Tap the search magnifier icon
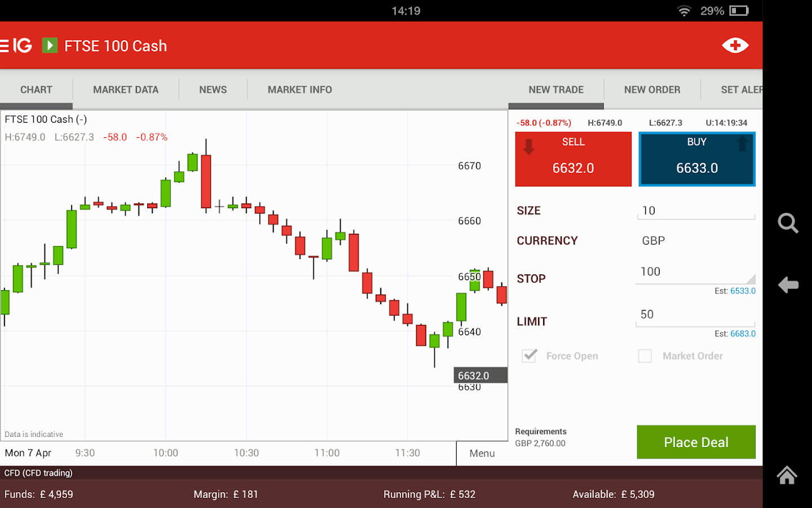This screenshot has height=508, width=812. tap(788, 223)
